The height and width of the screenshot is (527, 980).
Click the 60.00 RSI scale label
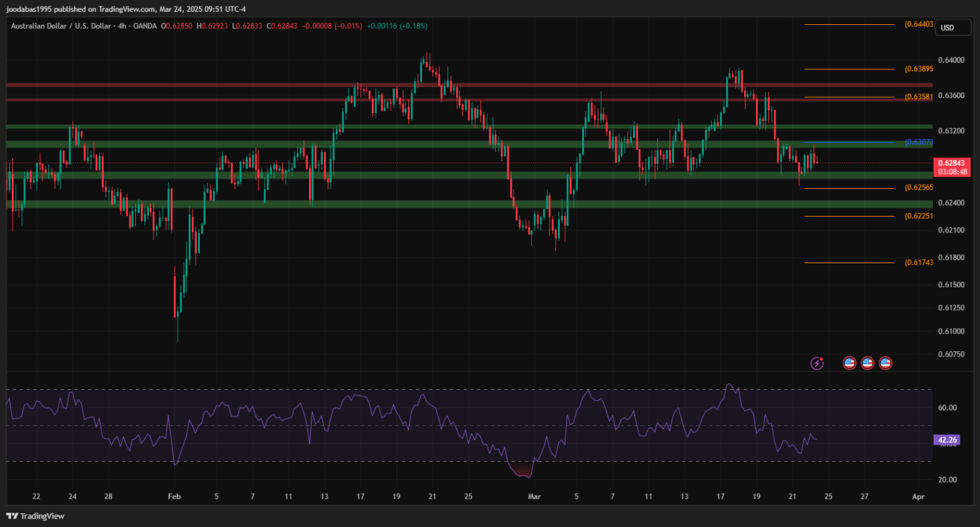click(947, 407)
